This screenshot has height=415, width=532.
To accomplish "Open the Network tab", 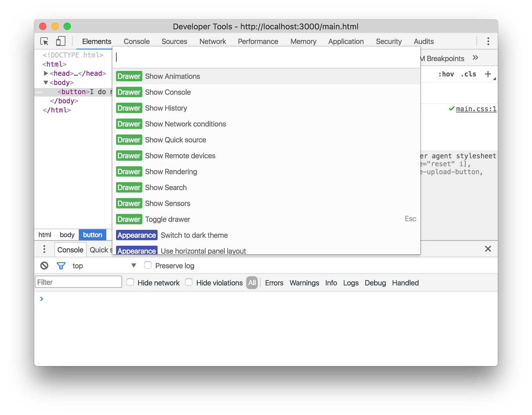I will (213, 41).
